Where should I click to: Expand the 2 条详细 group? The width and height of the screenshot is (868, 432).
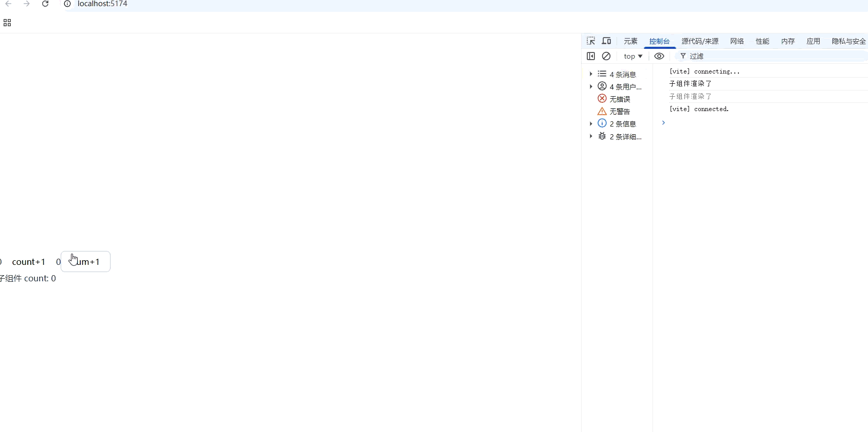(591, 136)
